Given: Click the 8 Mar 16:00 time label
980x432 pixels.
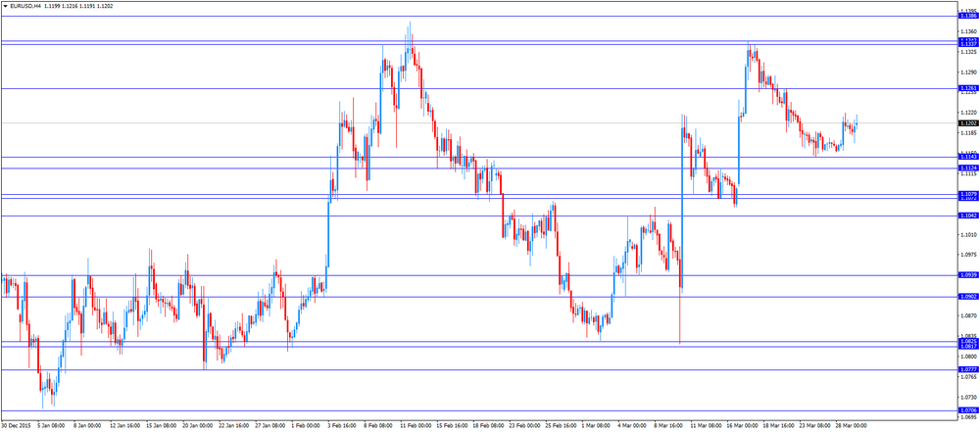Looking at the screenshot, I should pos(670,425).
